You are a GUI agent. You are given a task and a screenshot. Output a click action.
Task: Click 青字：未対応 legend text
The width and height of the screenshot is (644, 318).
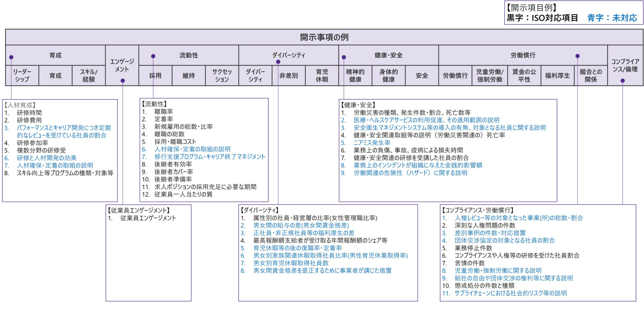[x=612, y=18]
